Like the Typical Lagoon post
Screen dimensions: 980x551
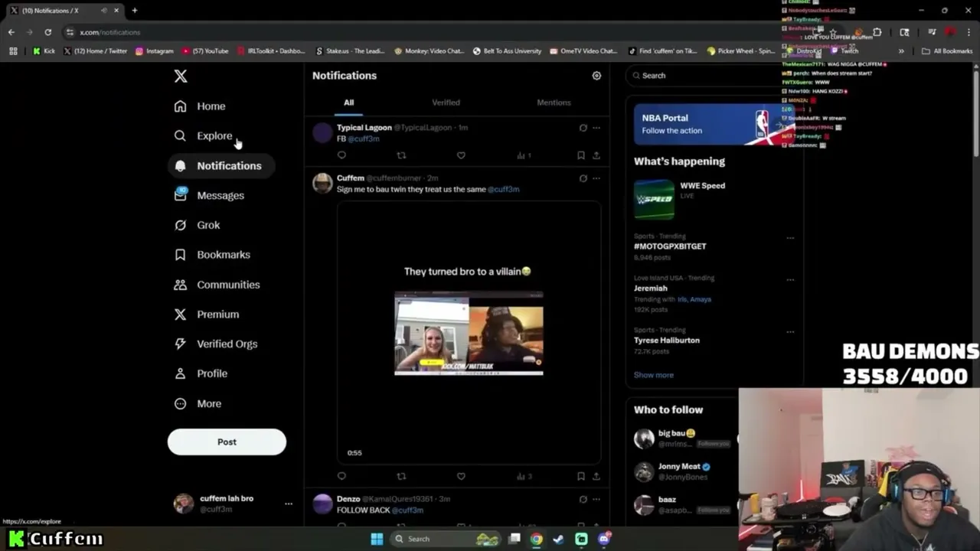point(461,155)
